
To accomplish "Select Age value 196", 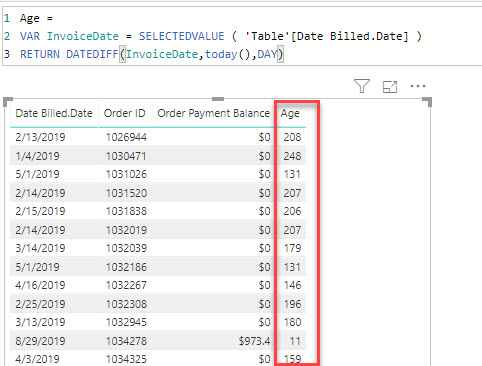I will point(292,304).
